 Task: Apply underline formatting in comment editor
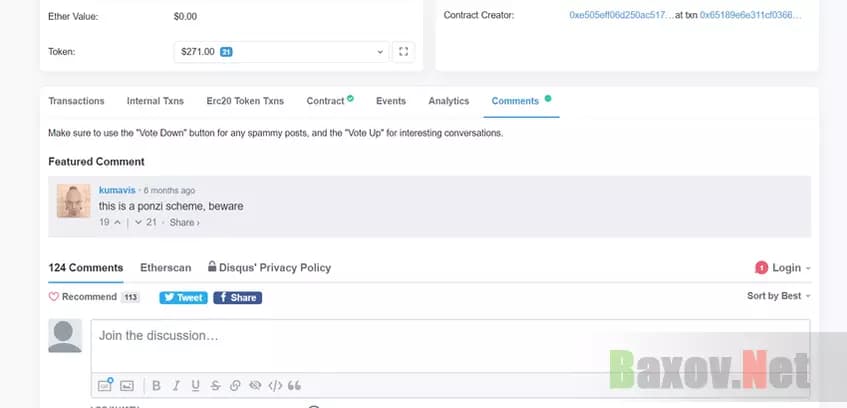(x=195, y=385)
